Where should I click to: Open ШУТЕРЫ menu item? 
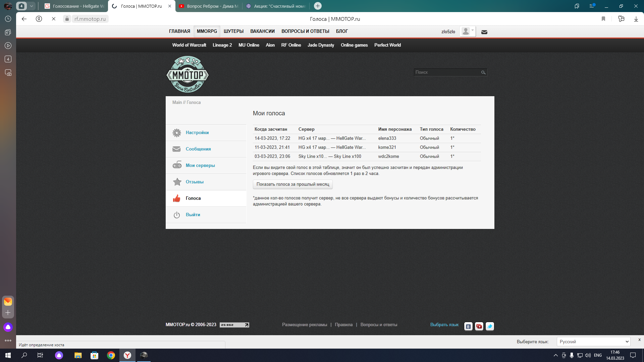(233, 31)
